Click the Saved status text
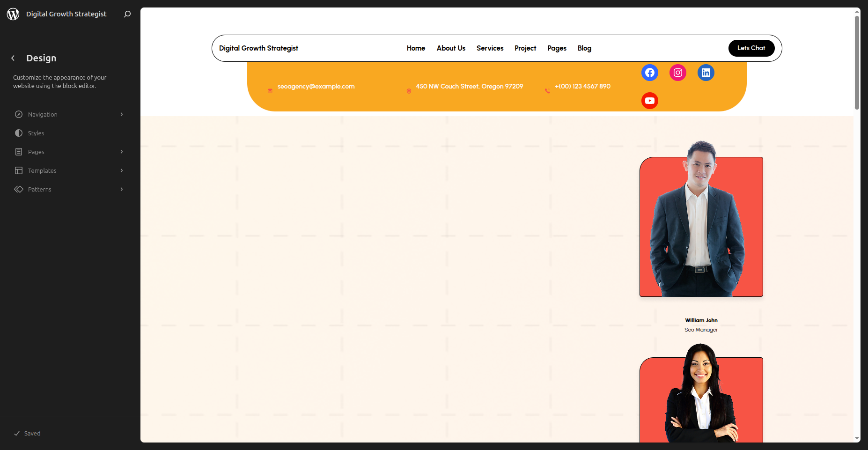This screenshot has width=868, height=450. [x=32, y=433]
